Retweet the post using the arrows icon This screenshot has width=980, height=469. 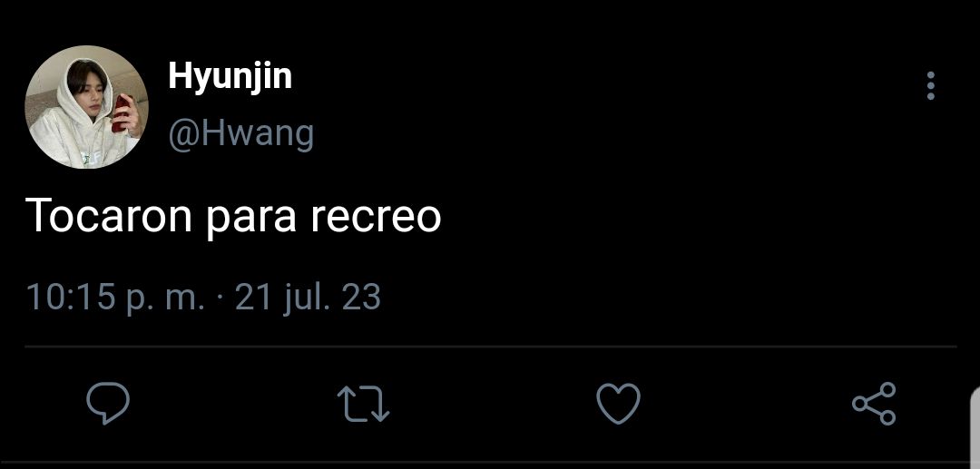pos(363,404)
